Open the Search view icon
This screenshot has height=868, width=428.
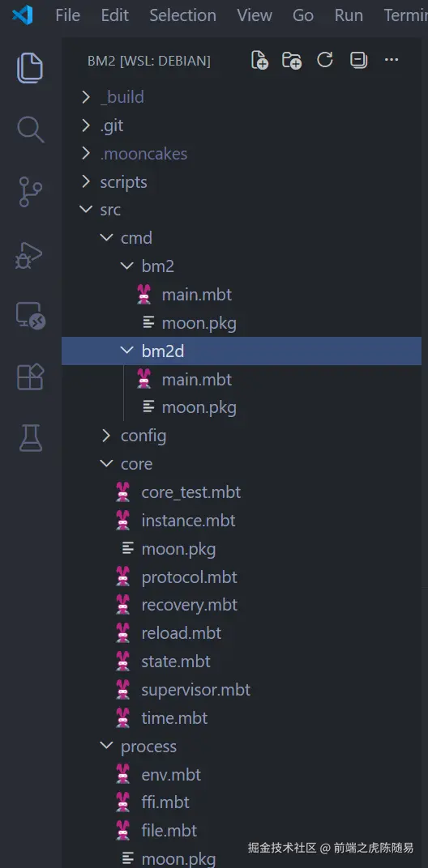coord(30,130)
